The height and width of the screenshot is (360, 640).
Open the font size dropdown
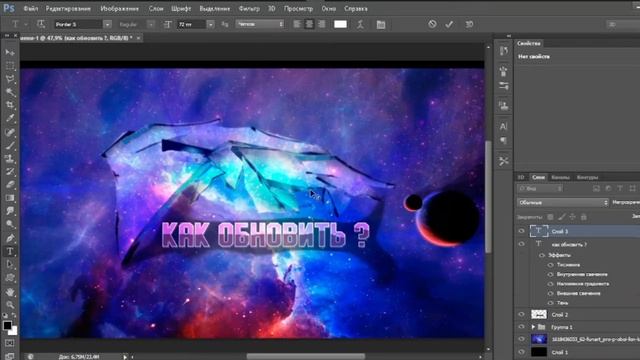(x=211, y=24)
